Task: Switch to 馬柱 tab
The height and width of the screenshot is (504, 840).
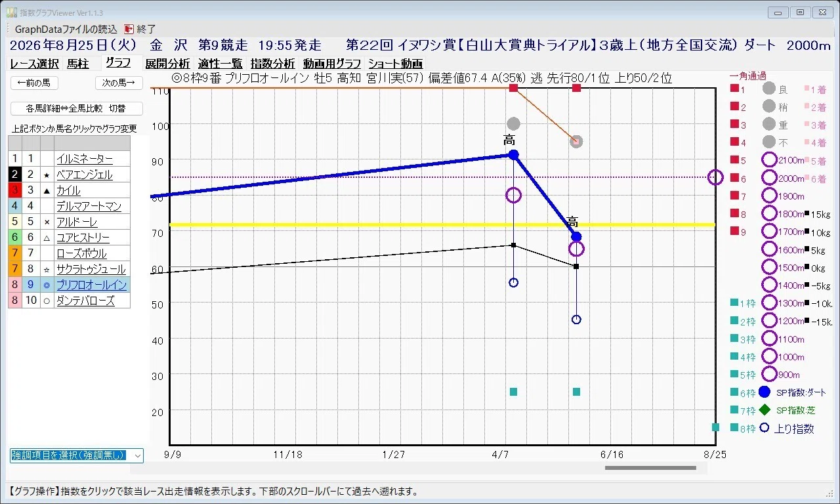Action: [78, 64]
